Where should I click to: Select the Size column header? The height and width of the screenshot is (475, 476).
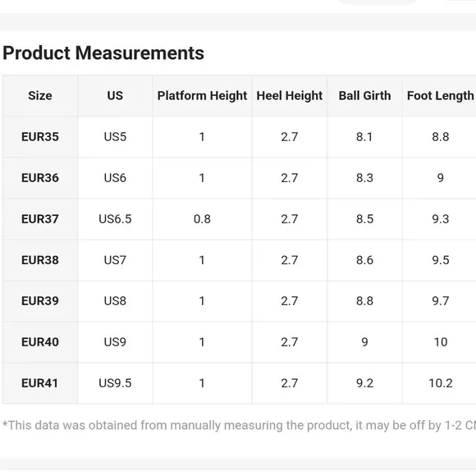point(40,96)
